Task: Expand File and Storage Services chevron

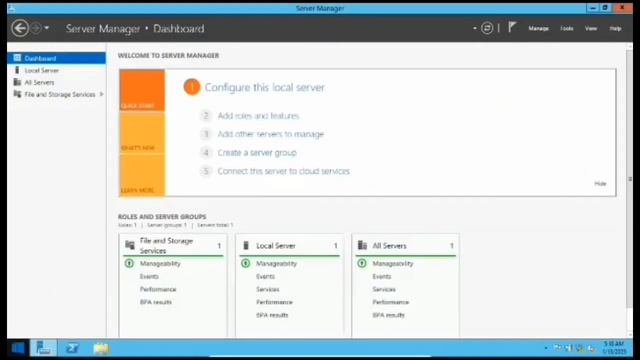Action: 101,94
